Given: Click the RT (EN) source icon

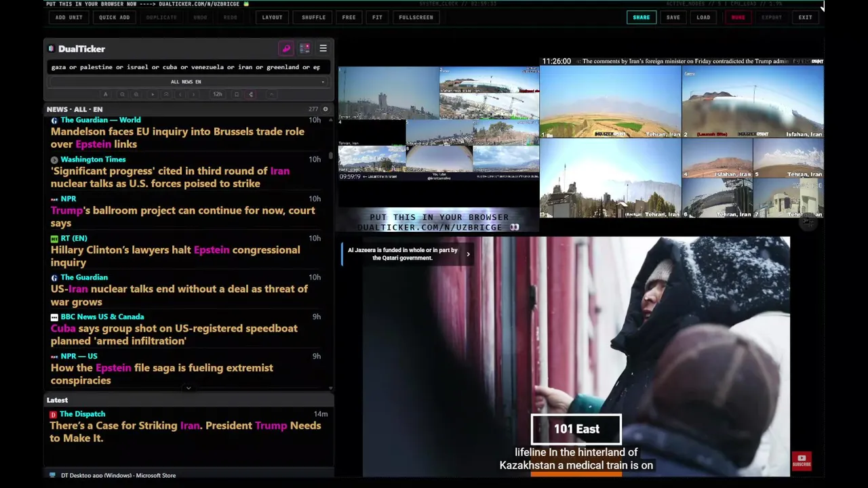Looking at the screenshot, I should 54,239.
